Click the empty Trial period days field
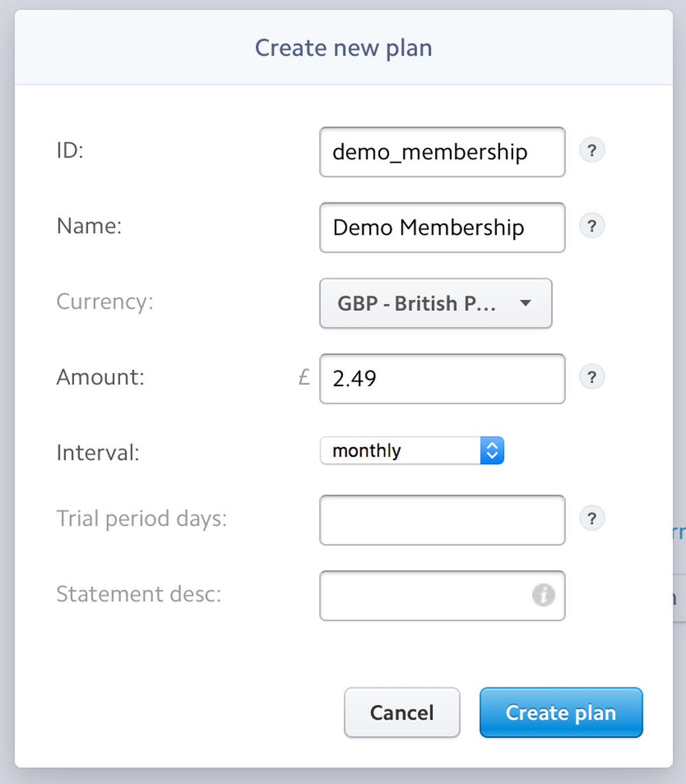This screenshot has width=686, height=784. point(442,520)
